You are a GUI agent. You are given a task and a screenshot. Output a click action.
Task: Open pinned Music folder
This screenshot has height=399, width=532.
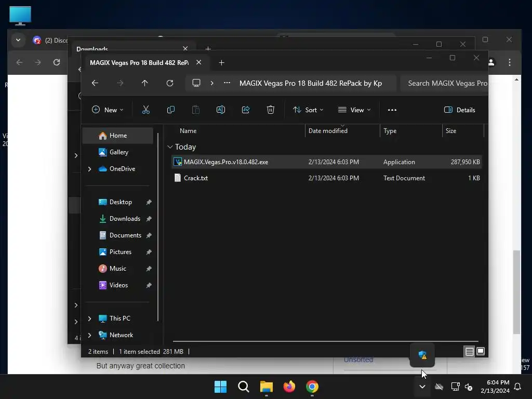tap(118, 269)
